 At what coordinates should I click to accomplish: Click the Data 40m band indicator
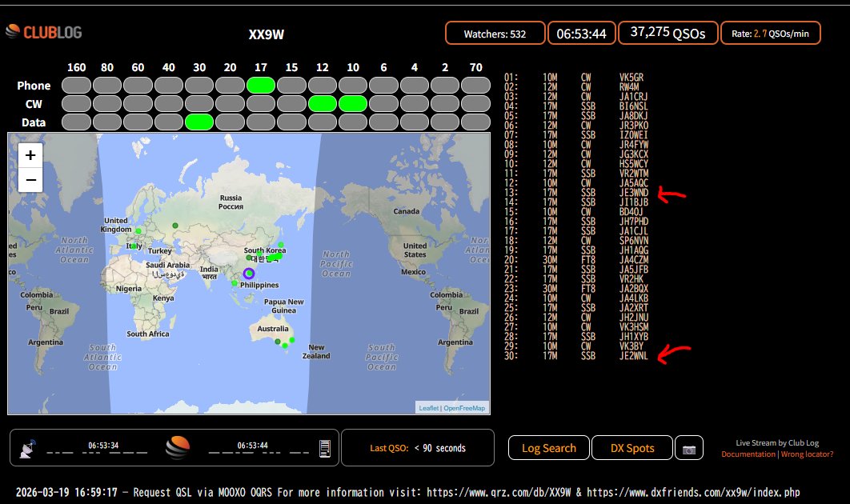pos(169,122)
